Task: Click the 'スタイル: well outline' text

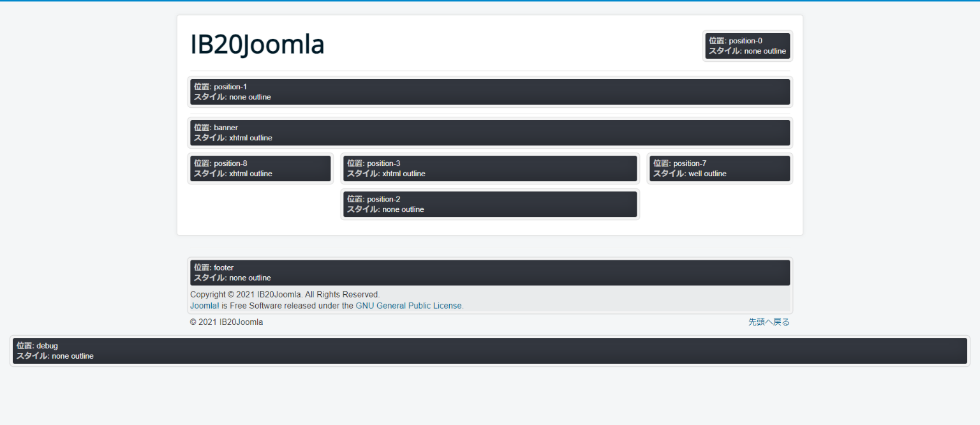Action: click(x=689, y=174)
